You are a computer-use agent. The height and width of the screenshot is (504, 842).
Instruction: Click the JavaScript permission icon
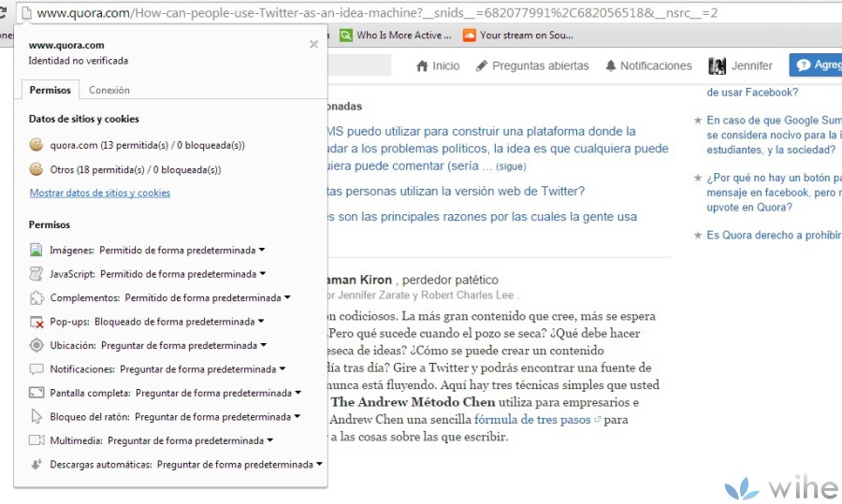pyautogui.click(x=36, y=274)
